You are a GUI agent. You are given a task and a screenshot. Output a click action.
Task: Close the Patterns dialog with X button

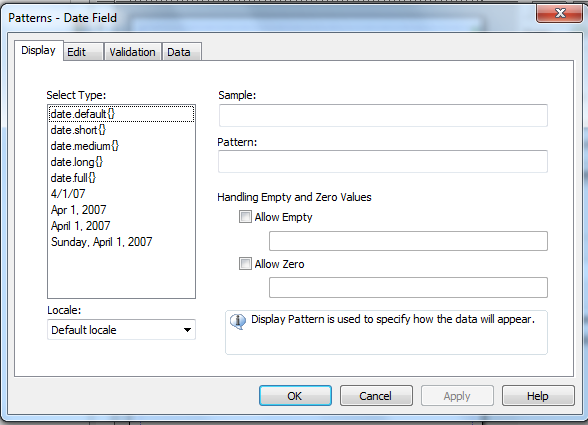[560, 13]
